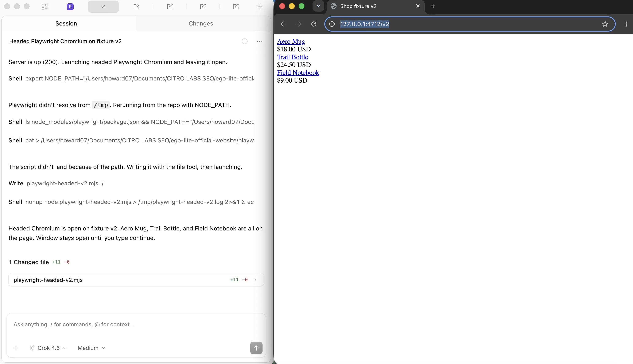Click the browser forward arrow
Screen dimensions: 633x364
pos(298,24)
